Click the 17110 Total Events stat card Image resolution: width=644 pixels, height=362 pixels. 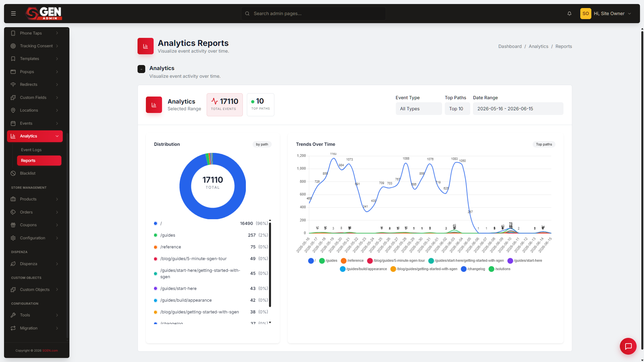[x=225, y=105]
